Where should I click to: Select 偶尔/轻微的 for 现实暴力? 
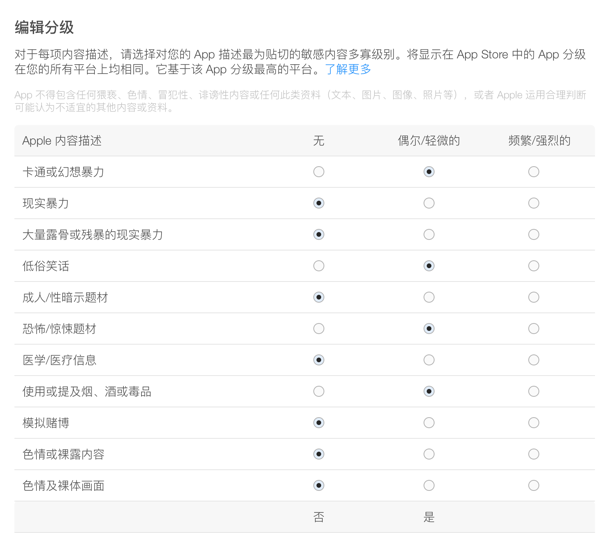pyautogui.click(x=429, y=203)
